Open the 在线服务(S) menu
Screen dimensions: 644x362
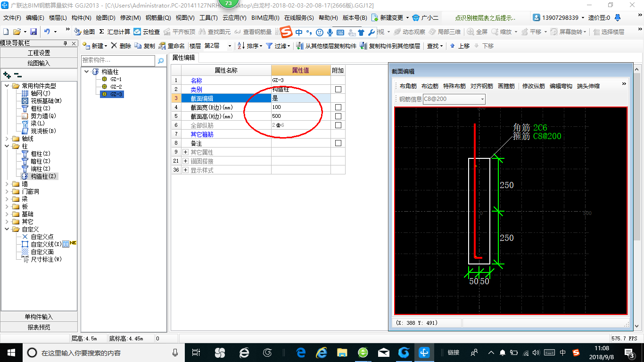(299, 18)
